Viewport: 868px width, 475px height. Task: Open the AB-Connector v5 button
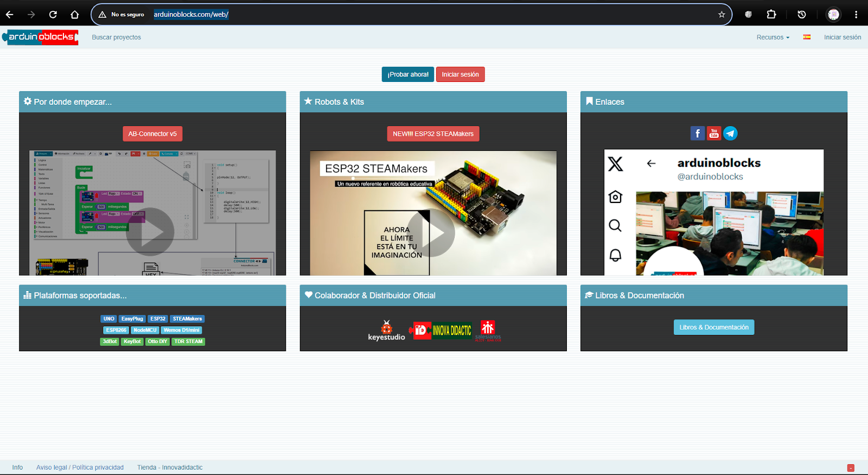coord(152,134)
